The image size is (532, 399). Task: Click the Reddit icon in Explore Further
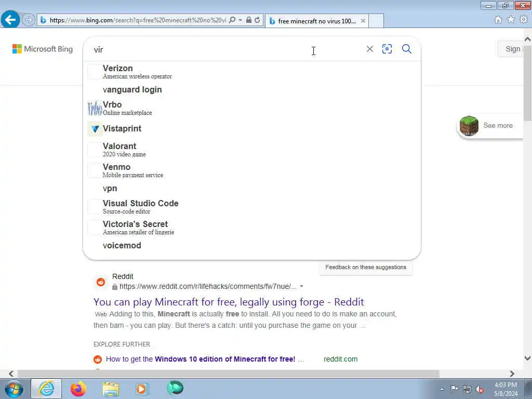coord(98,360)
